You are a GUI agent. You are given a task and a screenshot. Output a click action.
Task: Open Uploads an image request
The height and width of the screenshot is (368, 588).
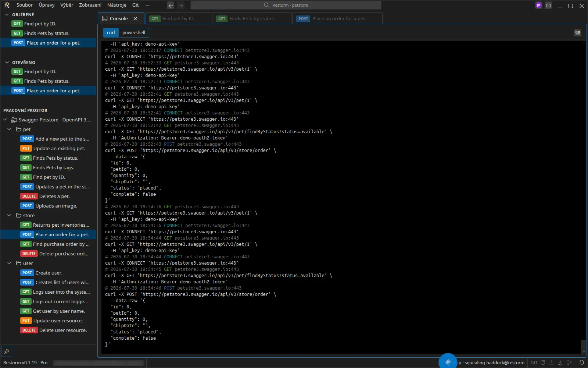pos(48,206)
